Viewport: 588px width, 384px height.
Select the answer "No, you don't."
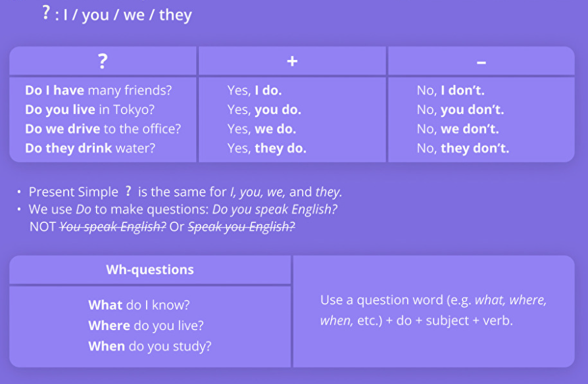point(460,110)
